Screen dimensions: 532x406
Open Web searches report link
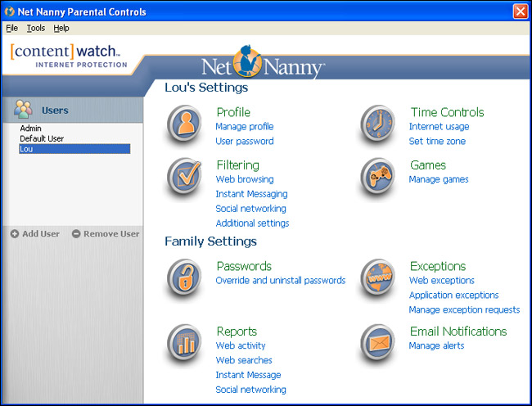point(244,360)
